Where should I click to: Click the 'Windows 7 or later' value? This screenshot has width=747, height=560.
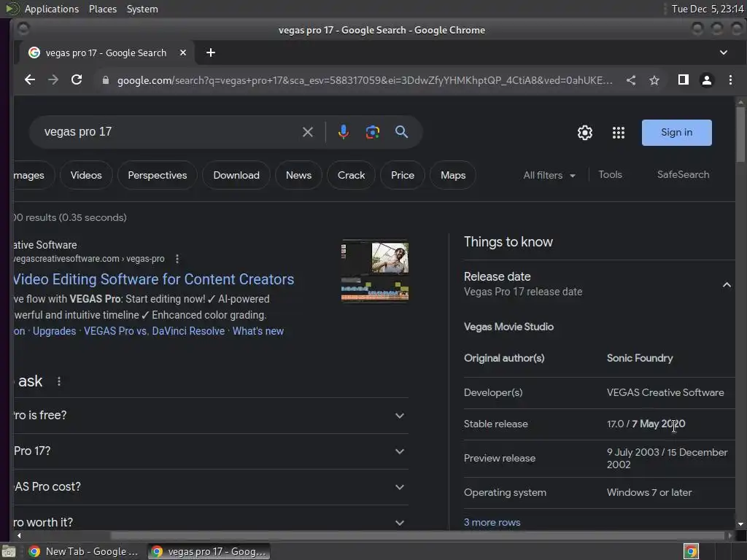tap(649, 492)
